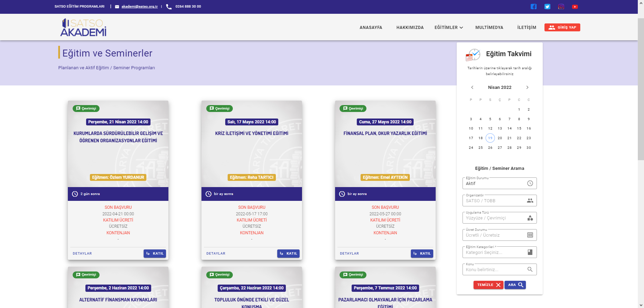Expand the Eğitimler dropdown menu

pos(448,28)
